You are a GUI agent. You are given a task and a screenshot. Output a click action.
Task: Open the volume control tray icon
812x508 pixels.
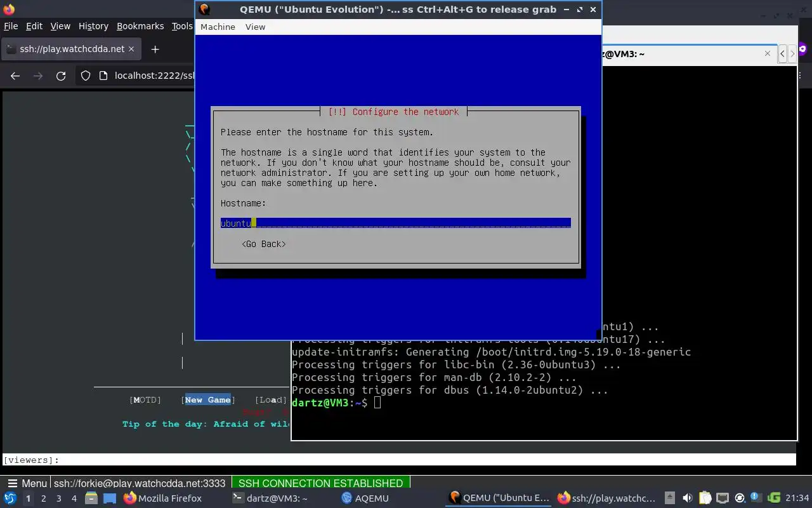click(688, 498)
